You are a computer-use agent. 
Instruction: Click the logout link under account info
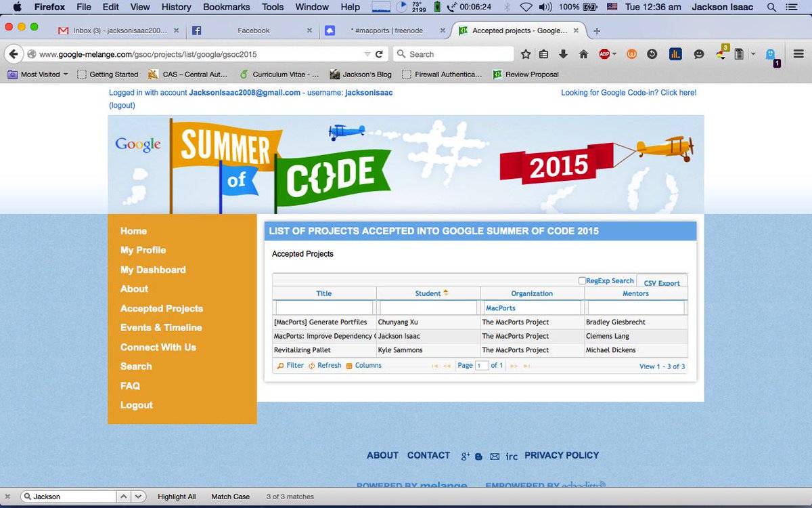click(x=122, y=106)
